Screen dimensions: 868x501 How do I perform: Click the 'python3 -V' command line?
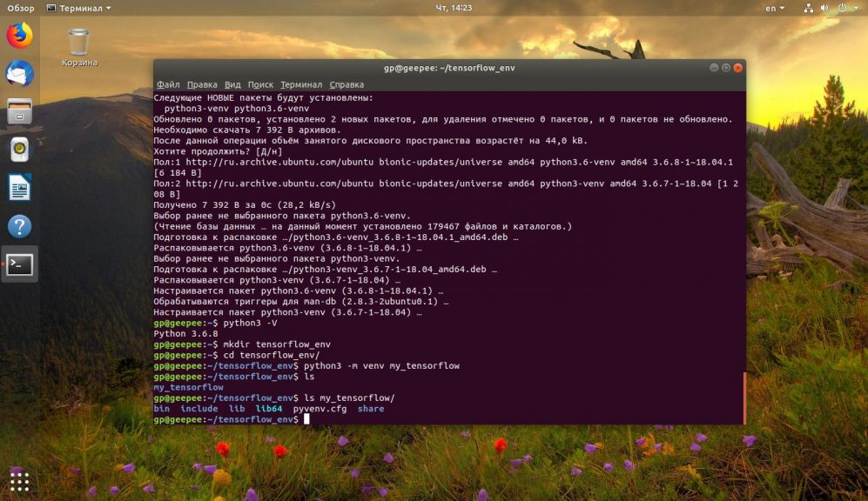[250, 323]
